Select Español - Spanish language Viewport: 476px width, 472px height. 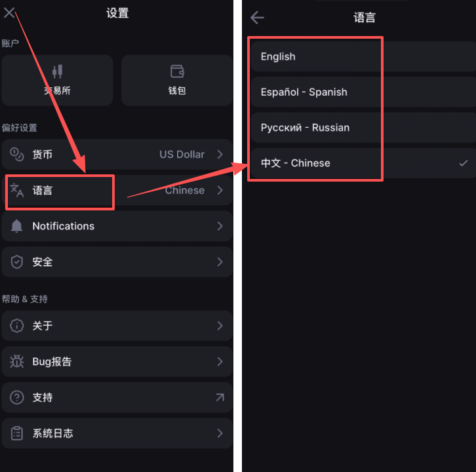(363, 92)
